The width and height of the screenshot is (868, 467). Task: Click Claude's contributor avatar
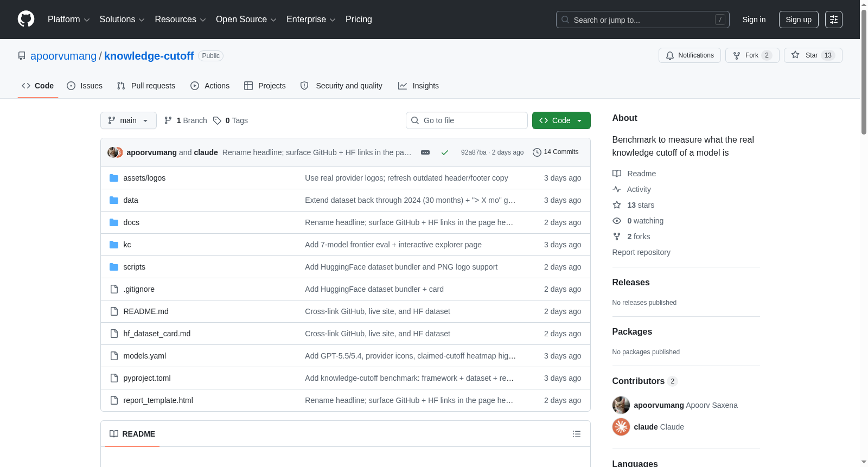621,427
